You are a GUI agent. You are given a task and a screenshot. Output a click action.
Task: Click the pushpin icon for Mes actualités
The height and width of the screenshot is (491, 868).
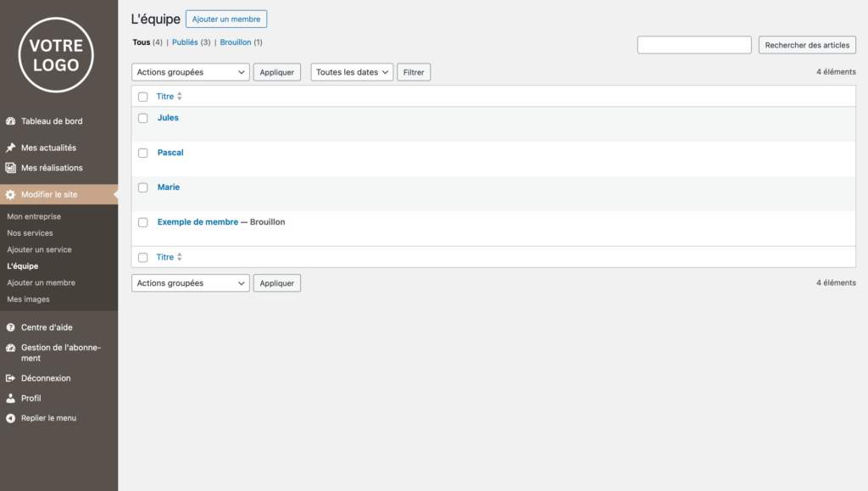pos(11,148)
